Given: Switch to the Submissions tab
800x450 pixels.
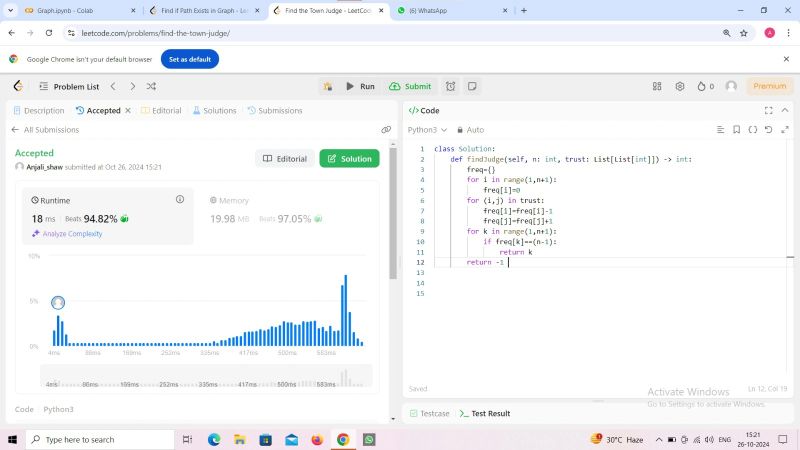Looking at the screenshot, I should [275, 110].
